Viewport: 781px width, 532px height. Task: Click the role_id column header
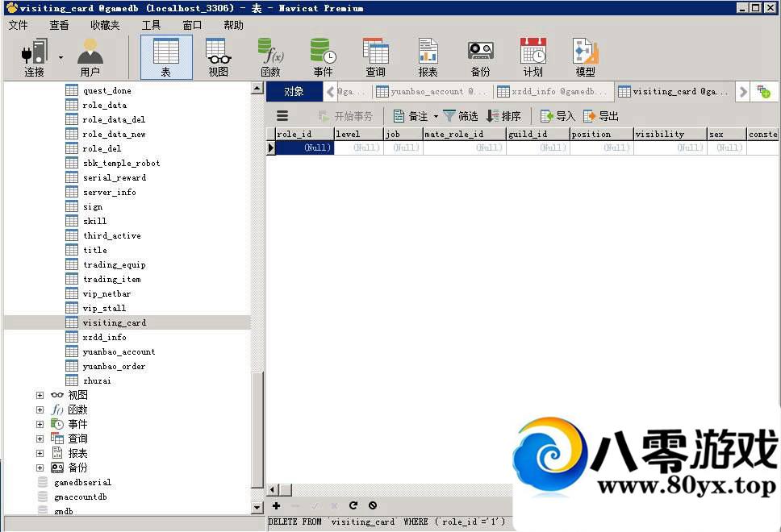click(304, 134)
